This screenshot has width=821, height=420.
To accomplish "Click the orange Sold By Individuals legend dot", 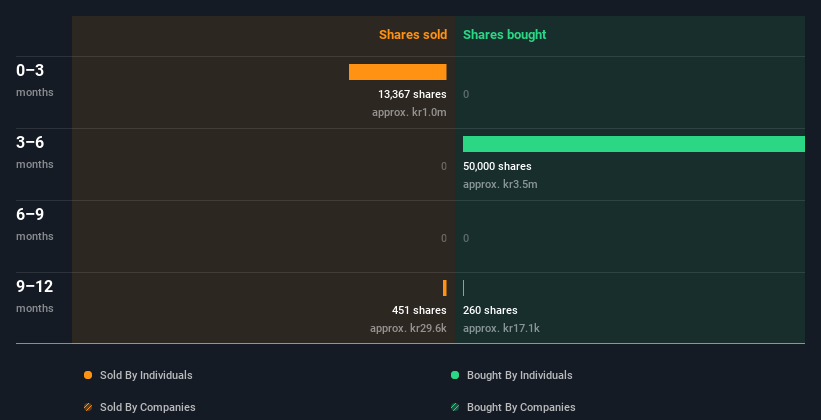I will point(88,375).
